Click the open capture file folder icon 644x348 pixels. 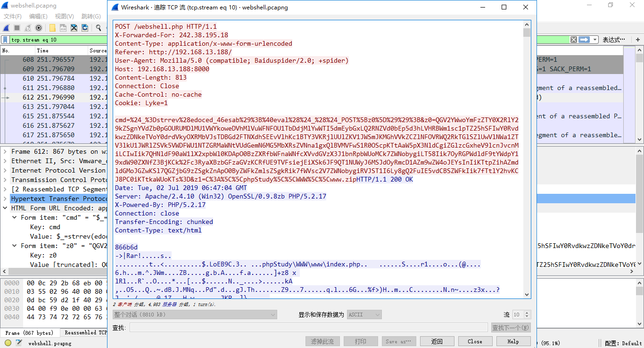52,28
